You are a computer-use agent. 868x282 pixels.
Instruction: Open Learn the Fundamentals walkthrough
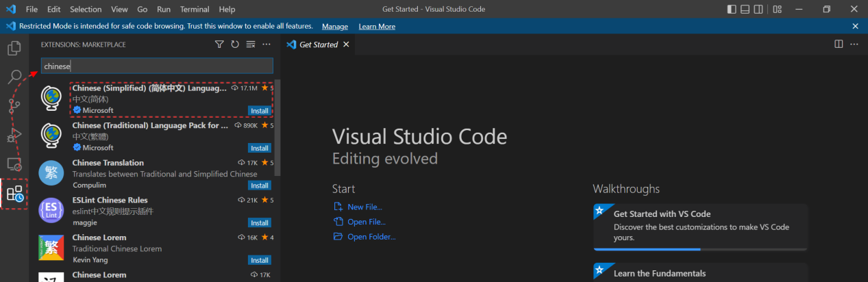pos(700,272)
